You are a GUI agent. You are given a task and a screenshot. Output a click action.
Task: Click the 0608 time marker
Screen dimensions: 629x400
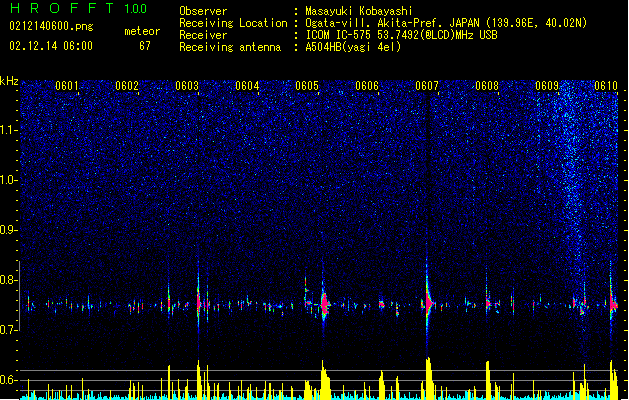[487, 86]
